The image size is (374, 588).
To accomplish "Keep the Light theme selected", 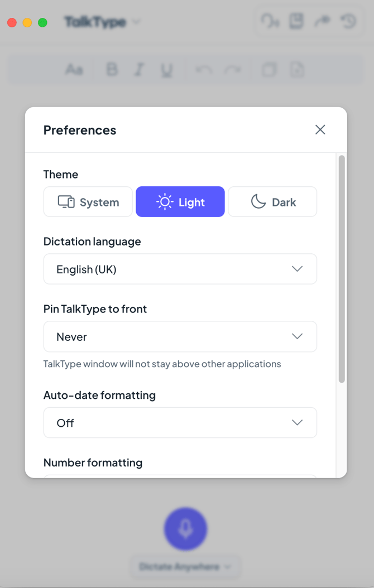I will click(x=180, y=201).
